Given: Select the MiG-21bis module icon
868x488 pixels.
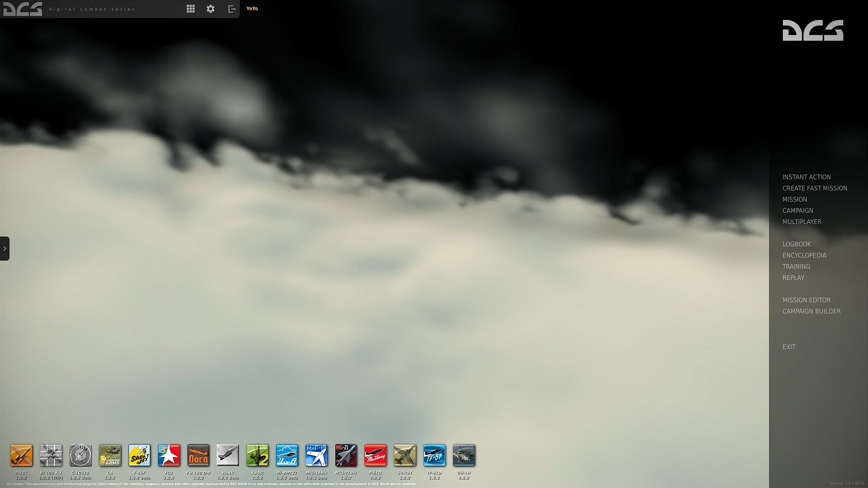Looking at the screenshot, I should coord(346,455).
